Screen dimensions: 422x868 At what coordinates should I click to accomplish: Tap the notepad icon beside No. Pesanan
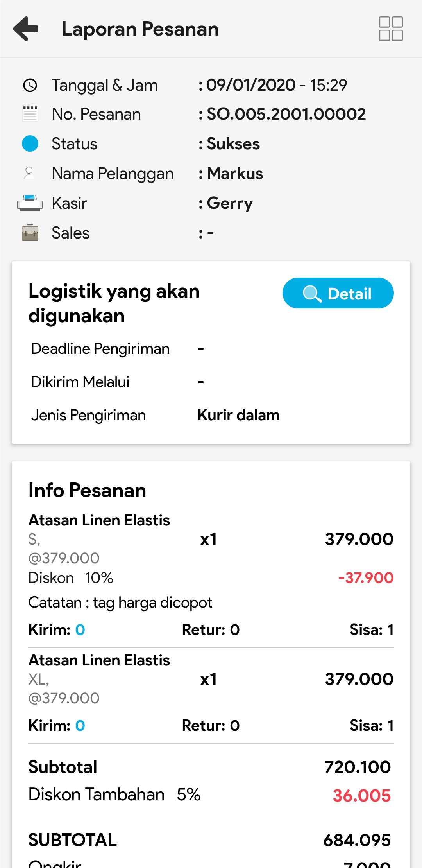pyautogui.click(x=30, y=114)
